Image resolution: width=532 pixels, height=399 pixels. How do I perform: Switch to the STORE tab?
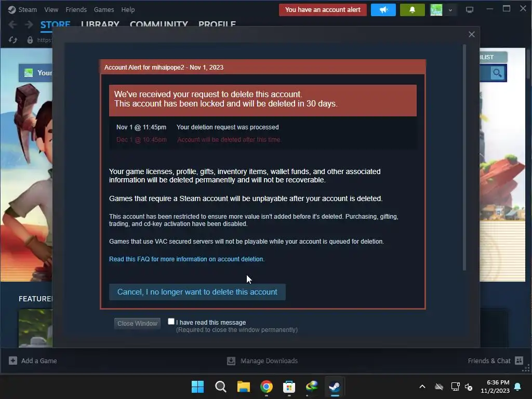(55, 24)
